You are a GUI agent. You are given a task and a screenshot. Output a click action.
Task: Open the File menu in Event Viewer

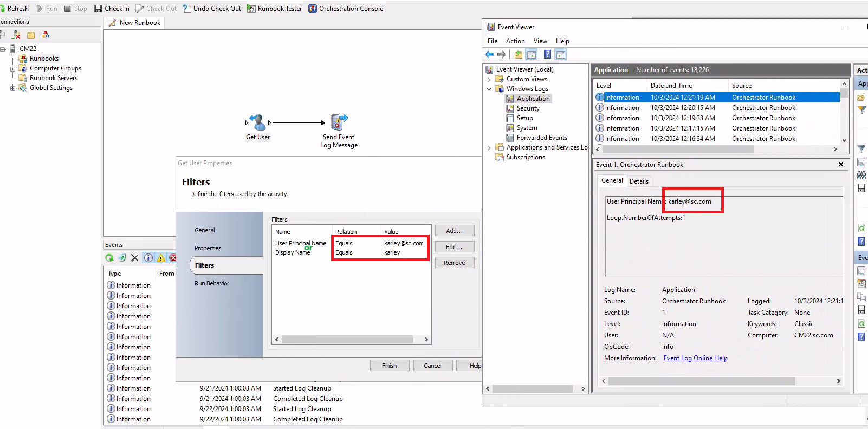pyautogui.click(x=493, y=41)
